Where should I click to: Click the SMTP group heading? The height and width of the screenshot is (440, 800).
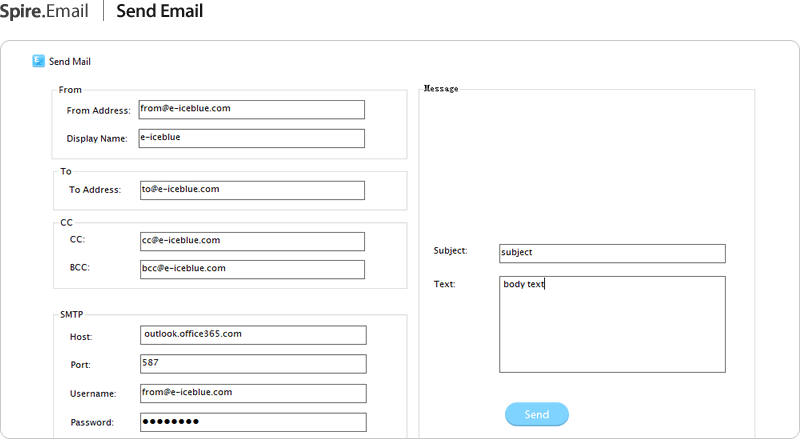[72, 314]
